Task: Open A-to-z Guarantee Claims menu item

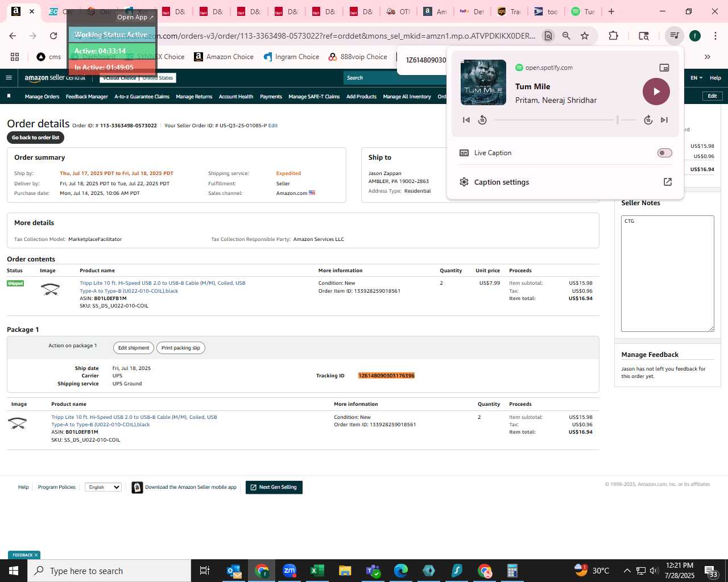Action: 142,97
